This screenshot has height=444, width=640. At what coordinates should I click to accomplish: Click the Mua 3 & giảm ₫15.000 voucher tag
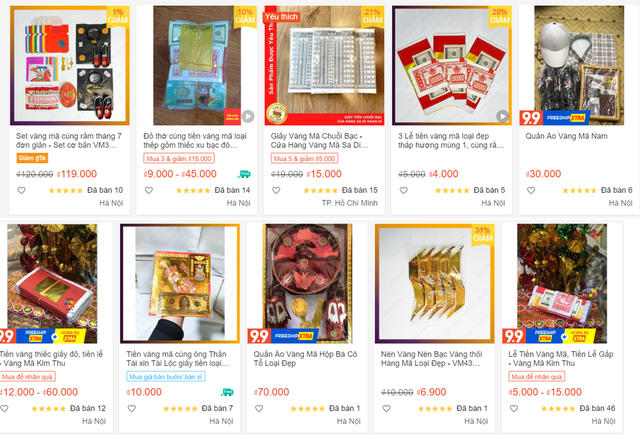pos(179,158)
